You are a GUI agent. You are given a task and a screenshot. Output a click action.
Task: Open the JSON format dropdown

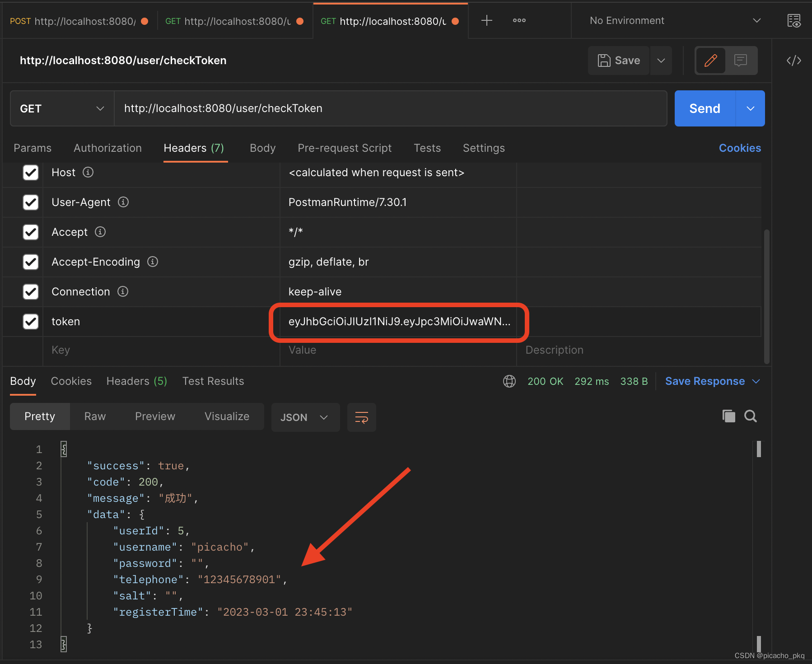pyautogui.click(x=305, y=417)
